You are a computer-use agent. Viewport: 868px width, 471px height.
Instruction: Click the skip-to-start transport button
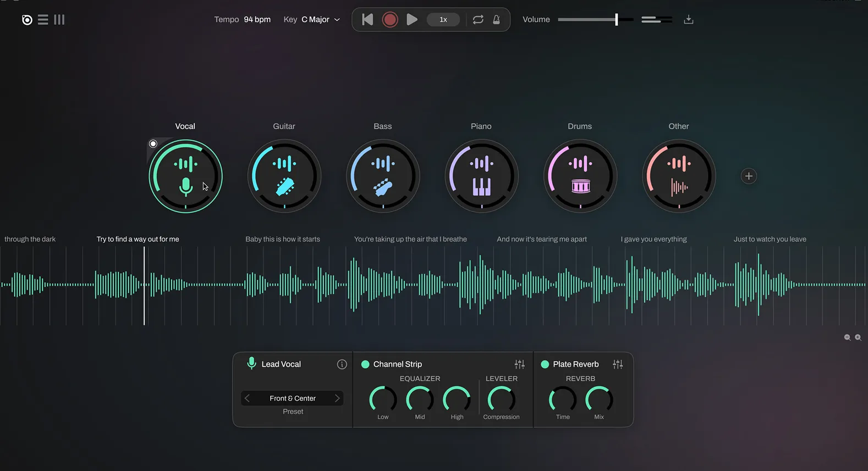pos(367,20)
